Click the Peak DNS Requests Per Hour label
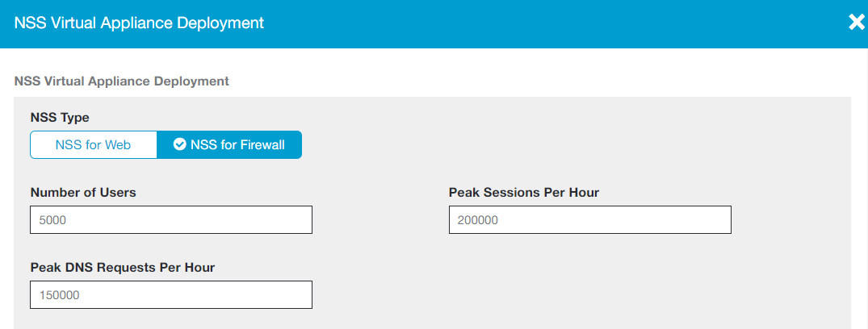 (x=123, y=267)
